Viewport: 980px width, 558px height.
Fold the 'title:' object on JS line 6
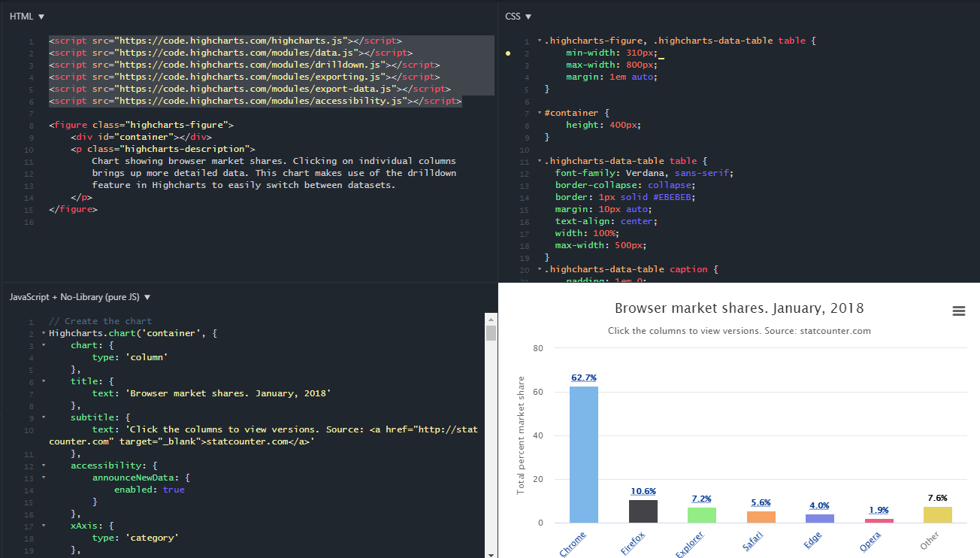coord(44,382)
